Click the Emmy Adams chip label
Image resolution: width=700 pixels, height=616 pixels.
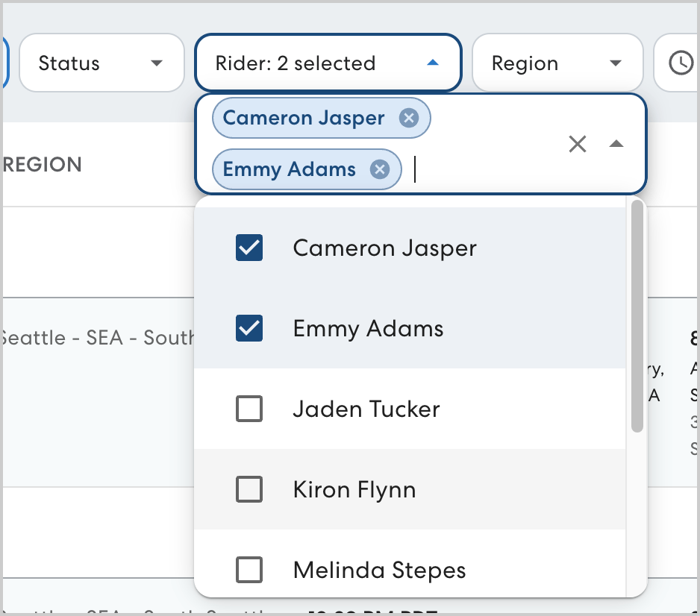(290, 170)
